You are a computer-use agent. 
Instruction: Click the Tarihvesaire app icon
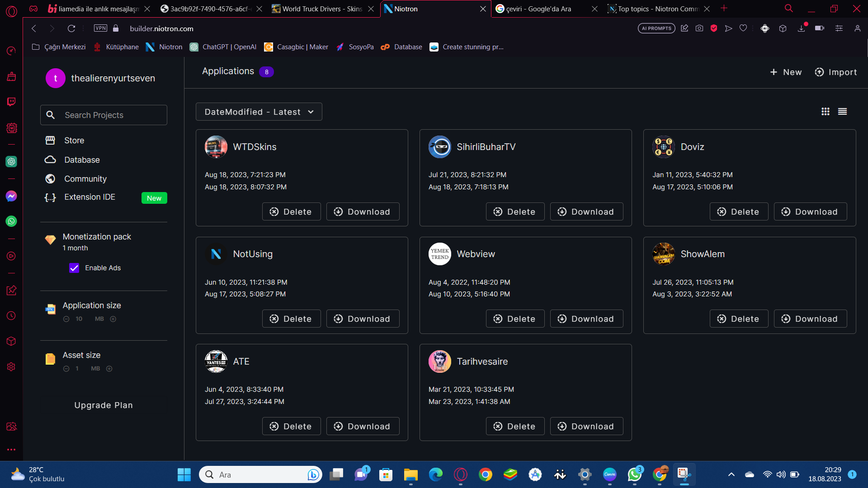pyautogui.click(x=440, y=361)
